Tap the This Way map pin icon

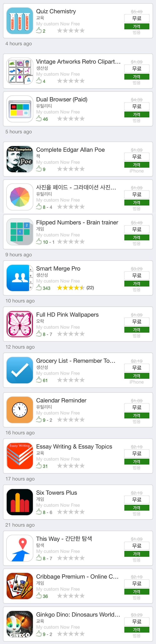point(19,548)
